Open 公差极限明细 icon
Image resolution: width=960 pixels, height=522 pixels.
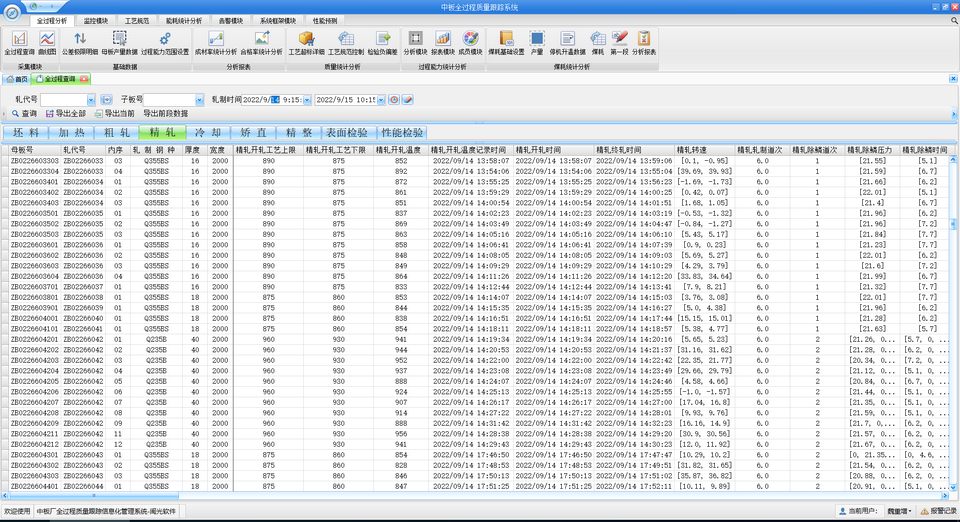pyautogui.click(x=80, y=43)
